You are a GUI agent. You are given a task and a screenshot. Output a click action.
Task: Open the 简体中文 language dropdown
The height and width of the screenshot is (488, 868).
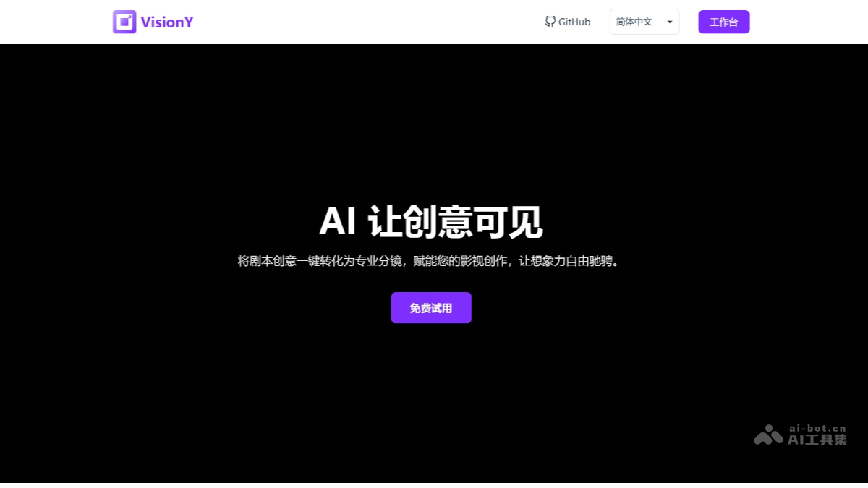tap(644, 22)
